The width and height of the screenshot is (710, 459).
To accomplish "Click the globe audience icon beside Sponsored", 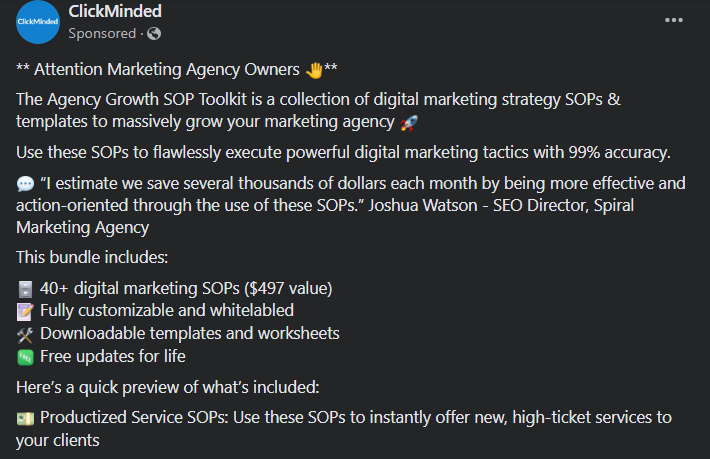I will point(153,33).
